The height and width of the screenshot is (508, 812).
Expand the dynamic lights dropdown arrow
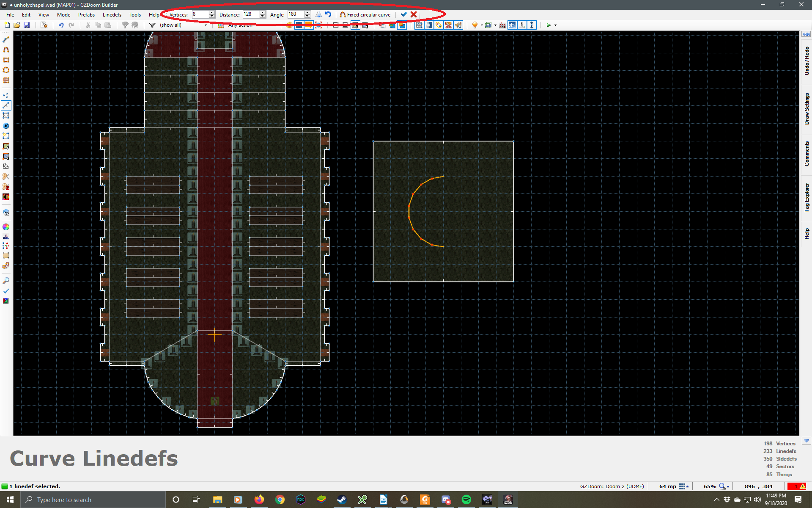[x=482, y=25]
